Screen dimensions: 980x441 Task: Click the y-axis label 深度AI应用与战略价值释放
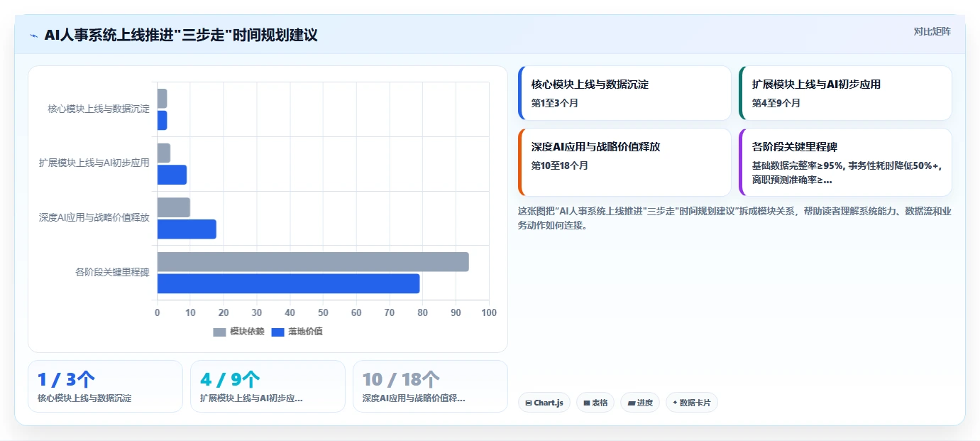pyautogui.click(x=94, y=217)
